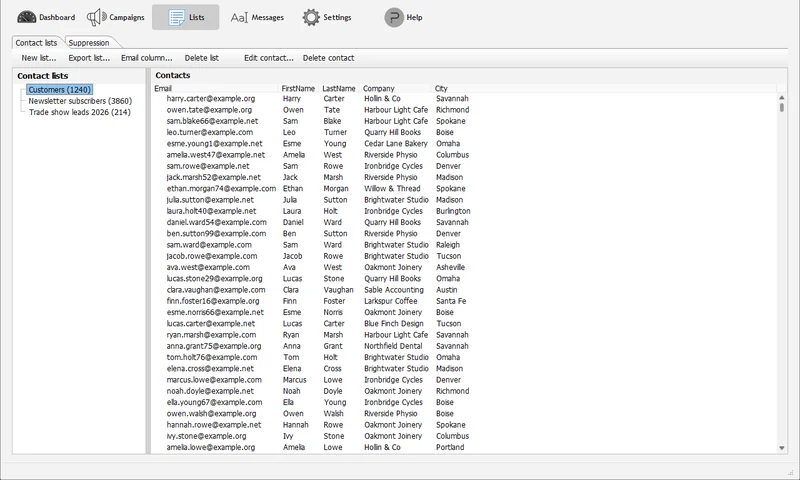800x480 pixels.
Task: Open the Dashboard gauge icon
Action: (27, 17)
